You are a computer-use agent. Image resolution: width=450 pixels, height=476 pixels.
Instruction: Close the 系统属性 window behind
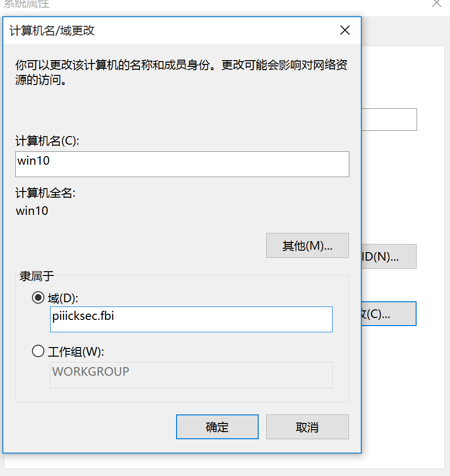(x=436, y=4)
